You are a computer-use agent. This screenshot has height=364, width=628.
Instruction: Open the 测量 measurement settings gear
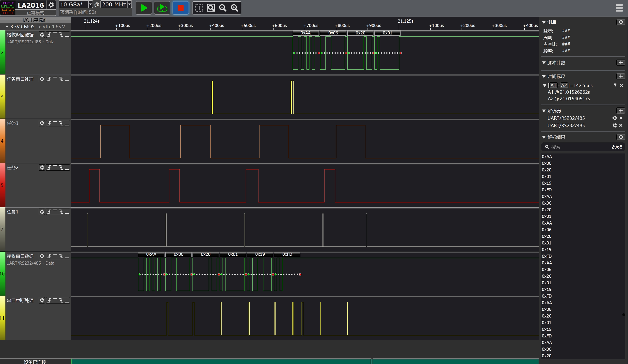coord(621,22)
